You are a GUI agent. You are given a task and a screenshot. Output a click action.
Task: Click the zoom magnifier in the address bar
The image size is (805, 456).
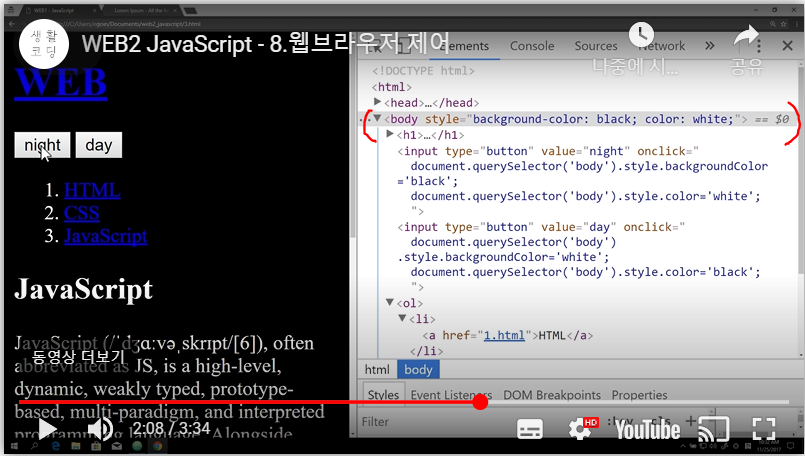tap(773, 24)
